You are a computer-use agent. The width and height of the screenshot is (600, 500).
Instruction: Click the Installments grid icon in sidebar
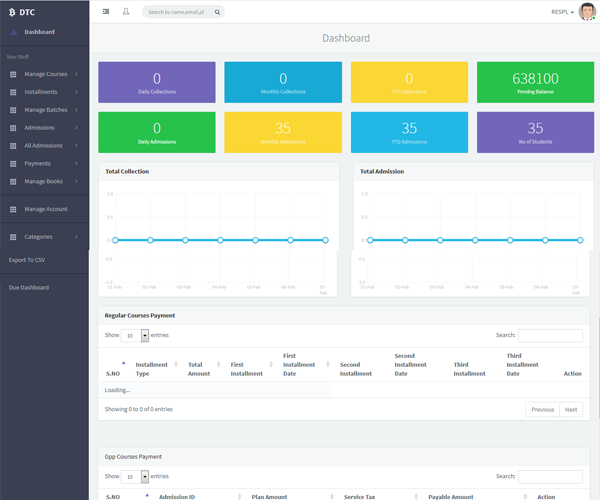(11, 92)
